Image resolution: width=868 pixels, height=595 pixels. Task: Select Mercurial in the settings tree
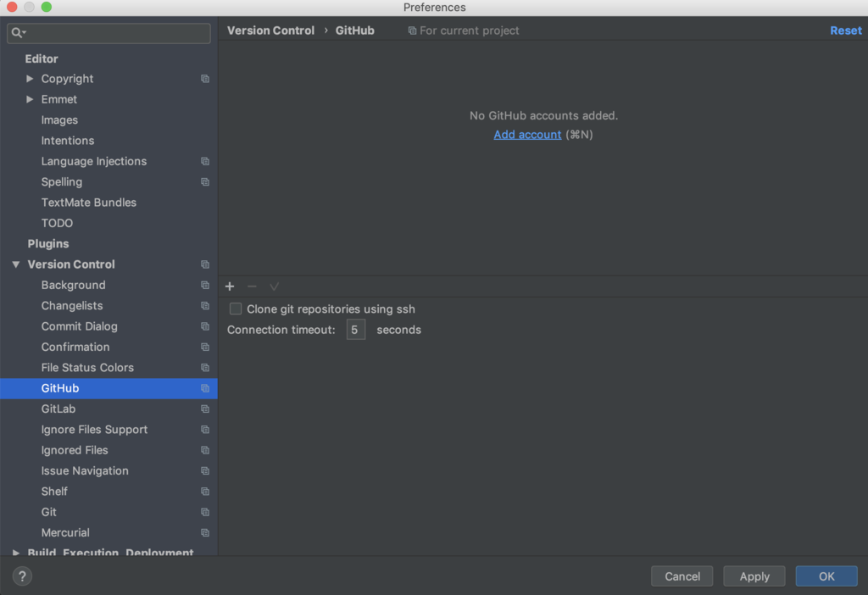tap(65, 533)
